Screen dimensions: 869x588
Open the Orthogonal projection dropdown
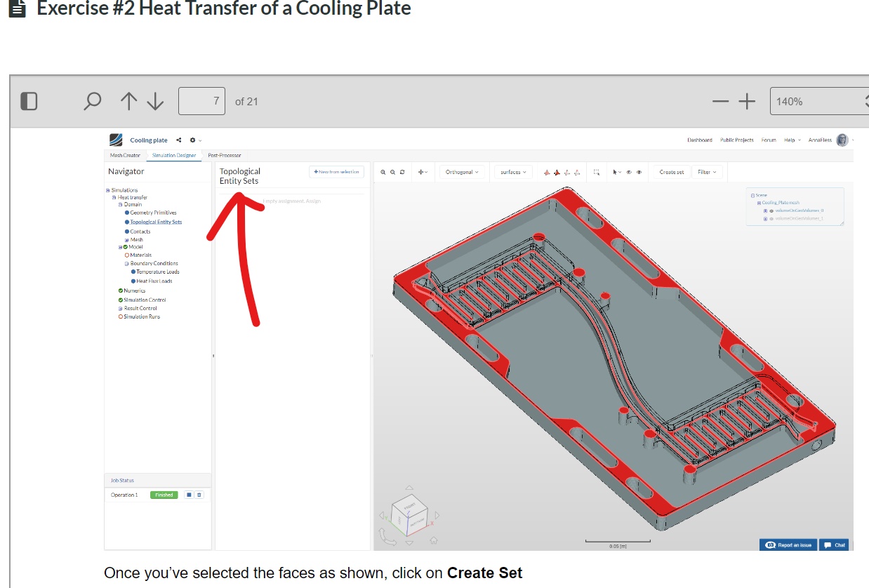click(x=461, y=172)
